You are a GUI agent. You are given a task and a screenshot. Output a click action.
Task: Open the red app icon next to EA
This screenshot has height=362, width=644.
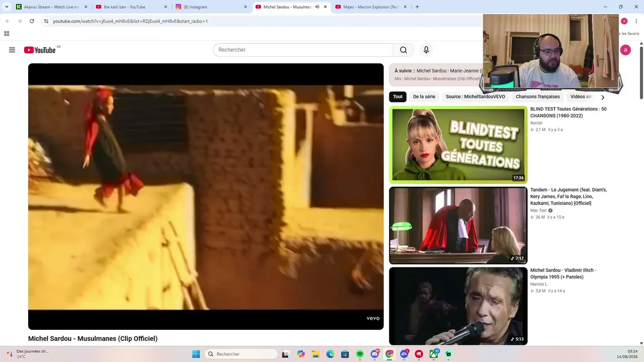click(419, 354)
